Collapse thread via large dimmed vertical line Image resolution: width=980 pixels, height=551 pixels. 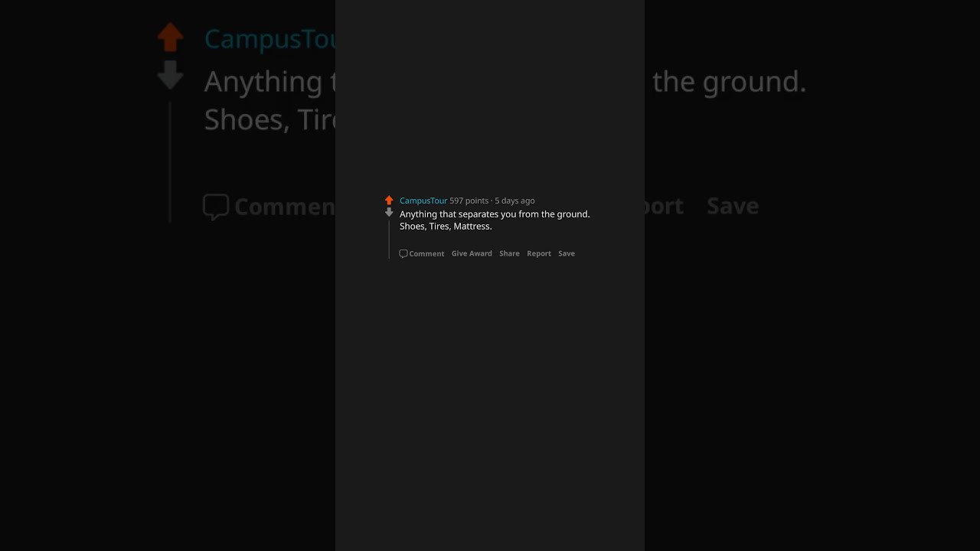pyautogui.click(x=170, y=161)
